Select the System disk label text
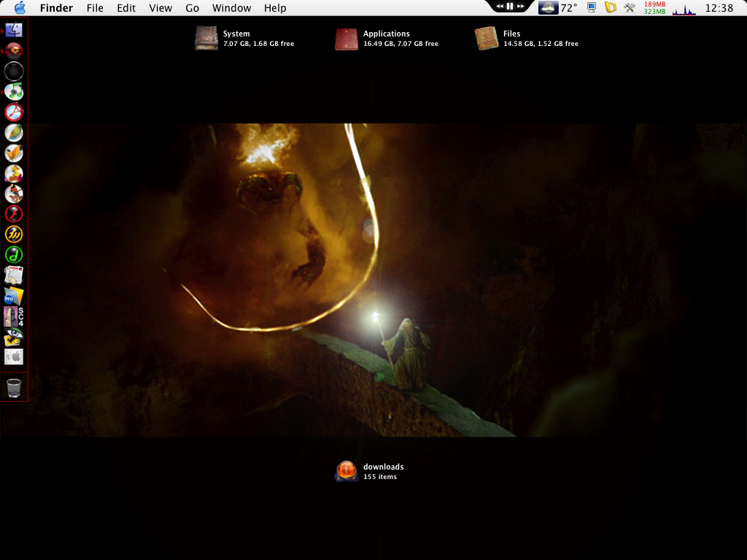 [236, 34]
